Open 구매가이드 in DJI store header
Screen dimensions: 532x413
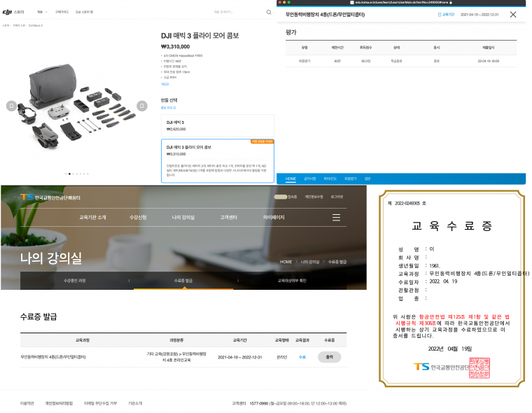click(62, 12)
